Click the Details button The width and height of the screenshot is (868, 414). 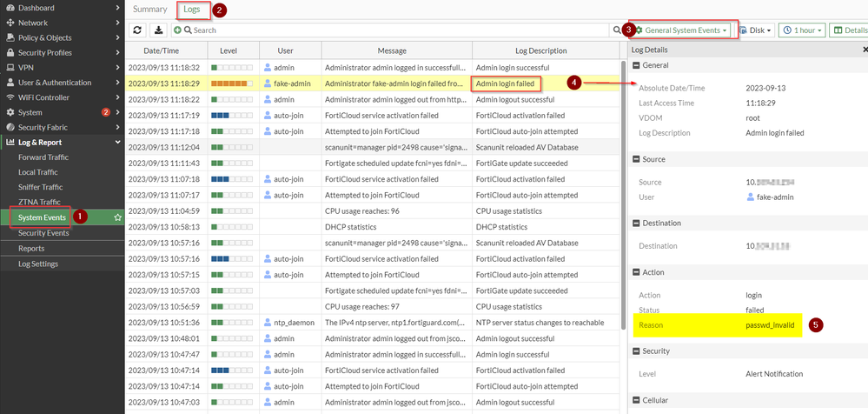pos(850,30)
